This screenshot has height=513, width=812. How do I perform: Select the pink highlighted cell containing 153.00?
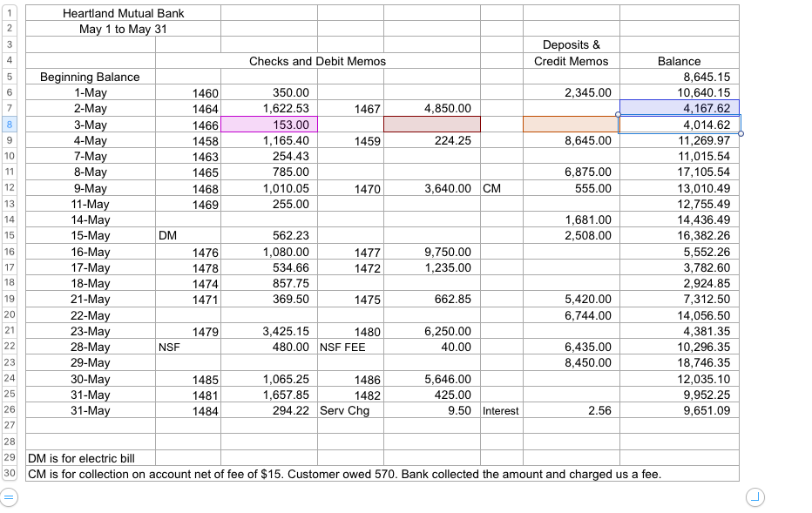pyautogui.click(x=270, y=125)
